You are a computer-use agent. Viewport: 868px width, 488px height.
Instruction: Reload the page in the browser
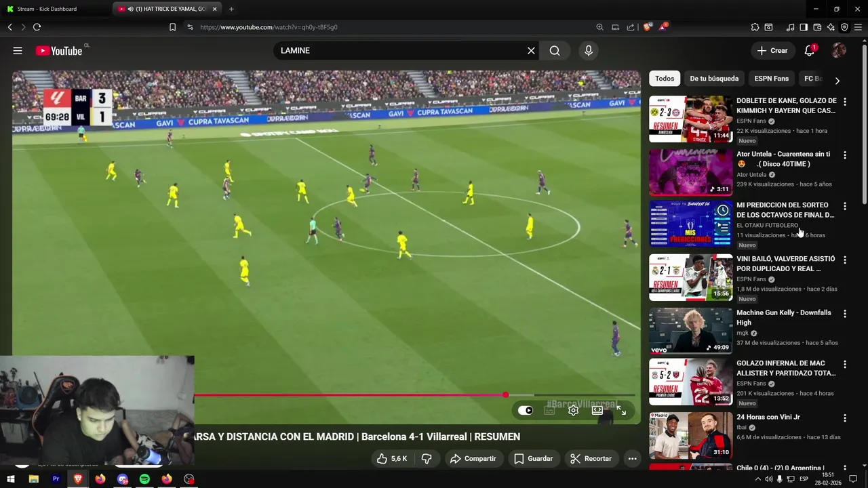tap(37, 27)
